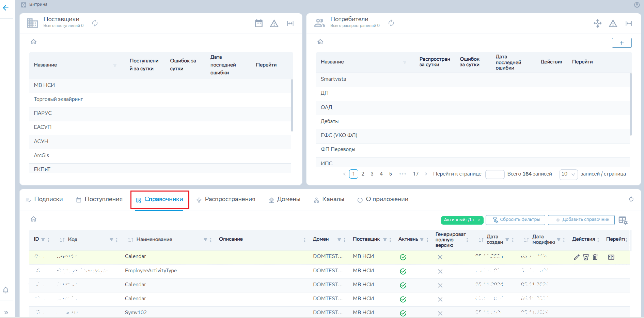Click the Перейти к странице input field
The height and width of the screenshot is (318, 644).
pos(494,174)
